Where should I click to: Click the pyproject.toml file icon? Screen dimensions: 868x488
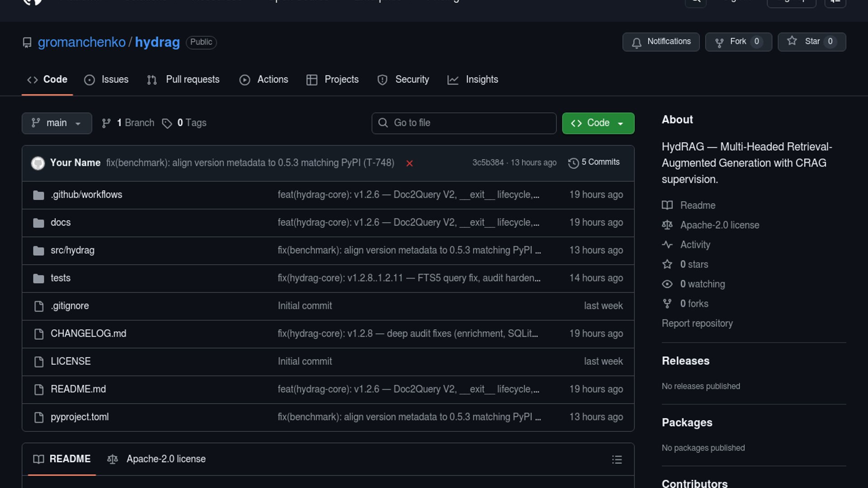click(x=39, y=417)
